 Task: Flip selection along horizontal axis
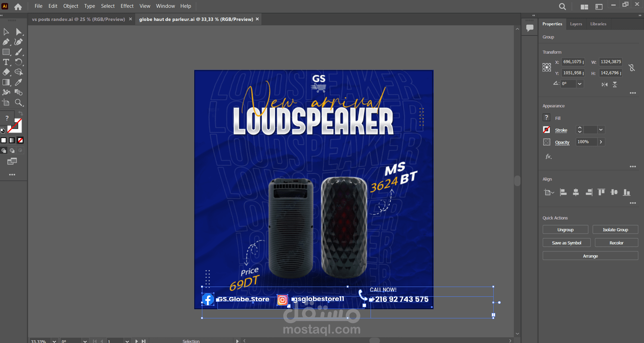click(x=605, y=84)
